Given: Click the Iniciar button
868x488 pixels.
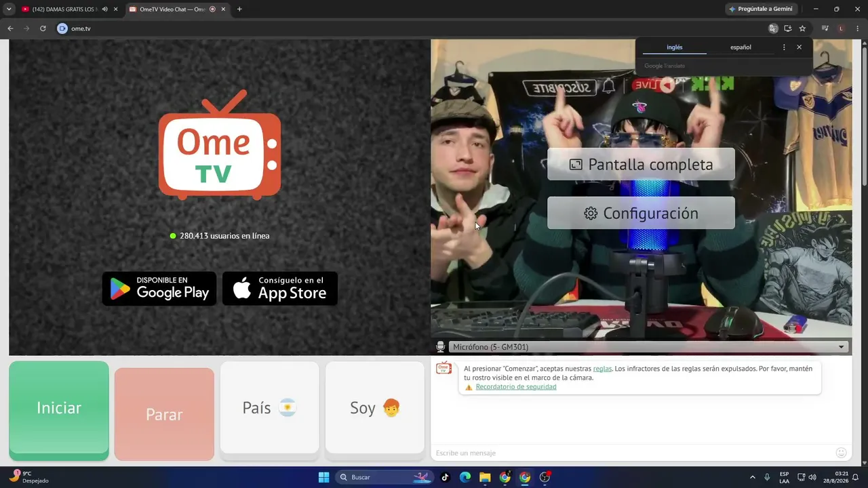Looking at the screenshot, I should [x=59, y=411].
